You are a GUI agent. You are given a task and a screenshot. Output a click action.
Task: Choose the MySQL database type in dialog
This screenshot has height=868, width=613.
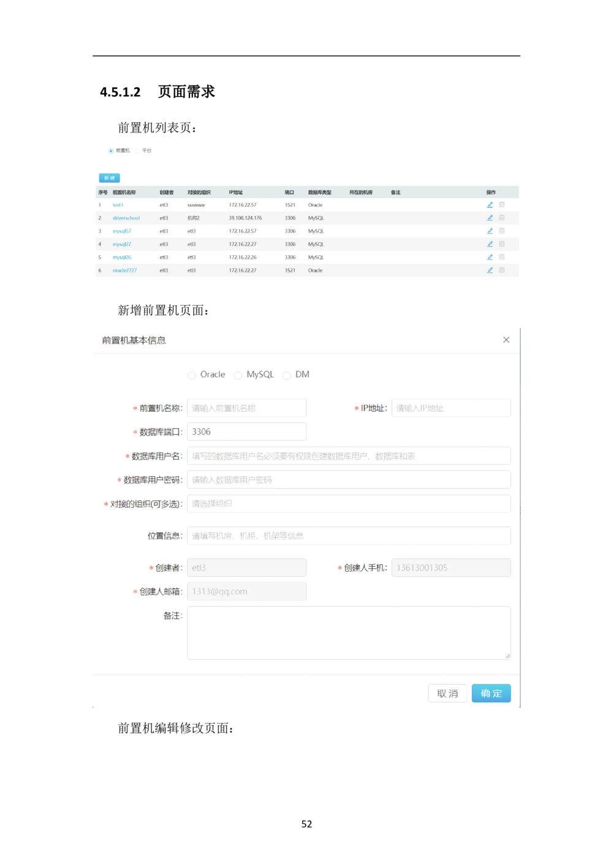tap(238, 375)
